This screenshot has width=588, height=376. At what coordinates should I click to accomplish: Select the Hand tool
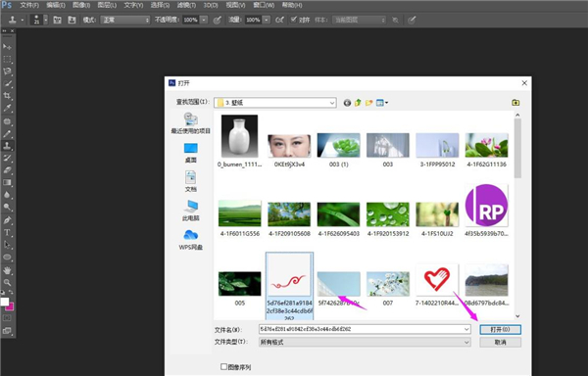coord(7,270)
